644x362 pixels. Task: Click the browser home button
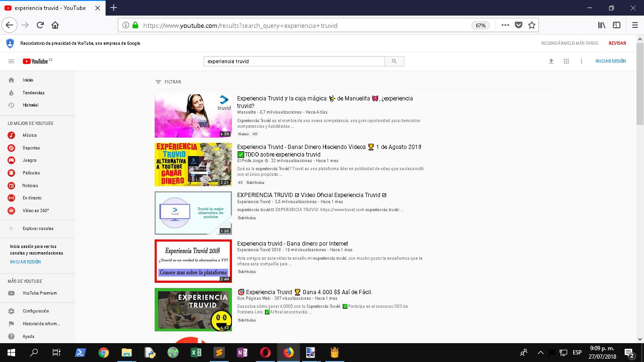pos(55,25)
